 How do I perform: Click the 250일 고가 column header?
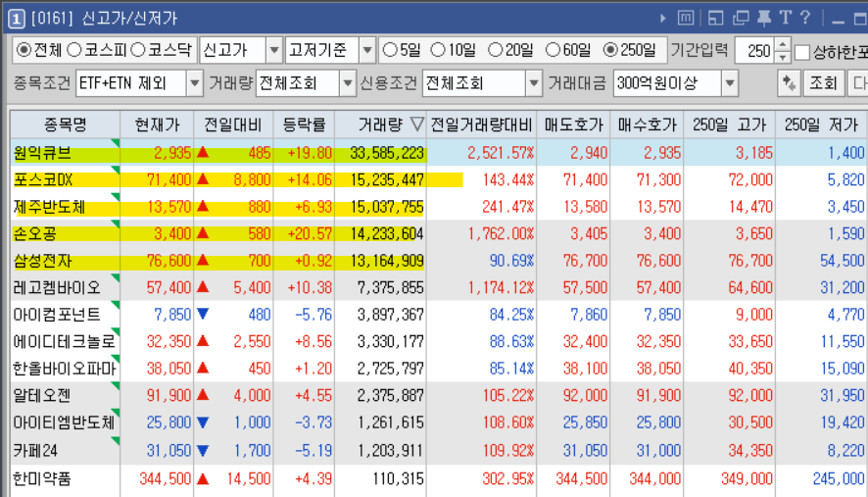(730, 124)
